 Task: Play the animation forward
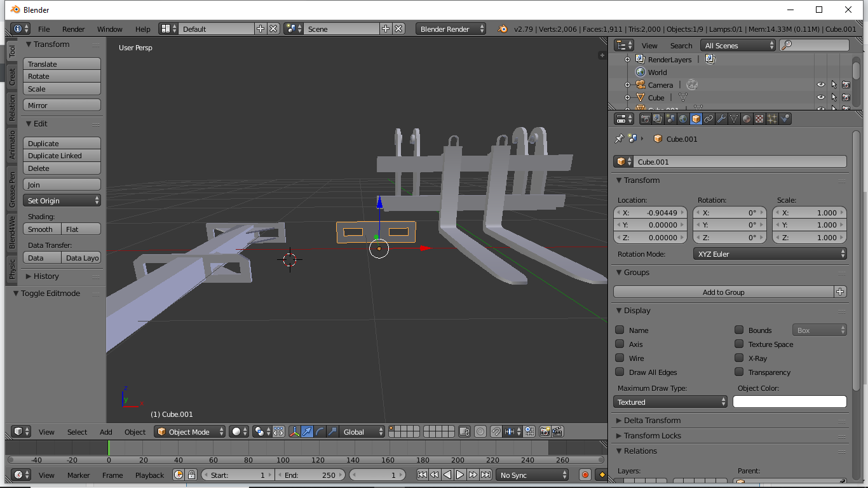click(x=460, y=475)
